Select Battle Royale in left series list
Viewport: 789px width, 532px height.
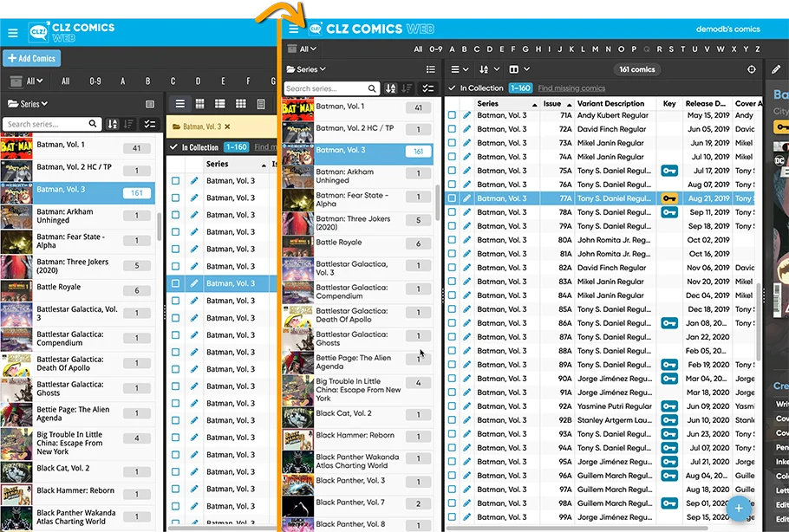tap(77, 290)
